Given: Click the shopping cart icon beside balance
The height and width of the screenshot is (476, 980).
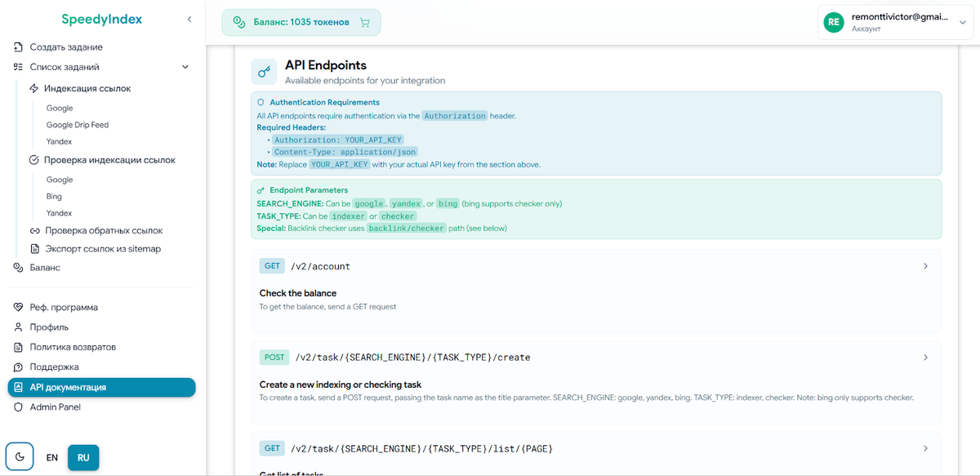Looking at the screenshot, I should coord(364,23).
